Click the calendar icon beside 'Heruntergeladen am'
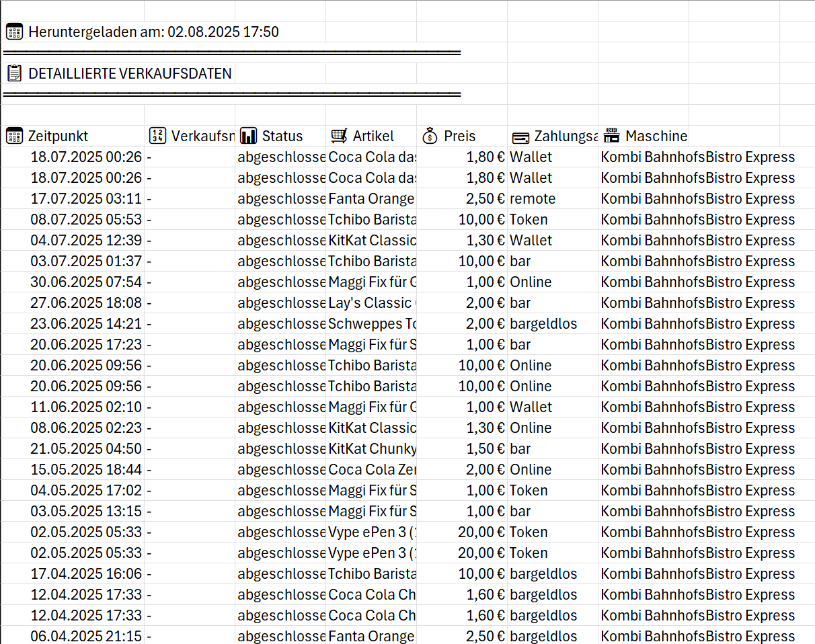This screenshot has height=644, width=815. pyautogui.click(x=13, y=32)
